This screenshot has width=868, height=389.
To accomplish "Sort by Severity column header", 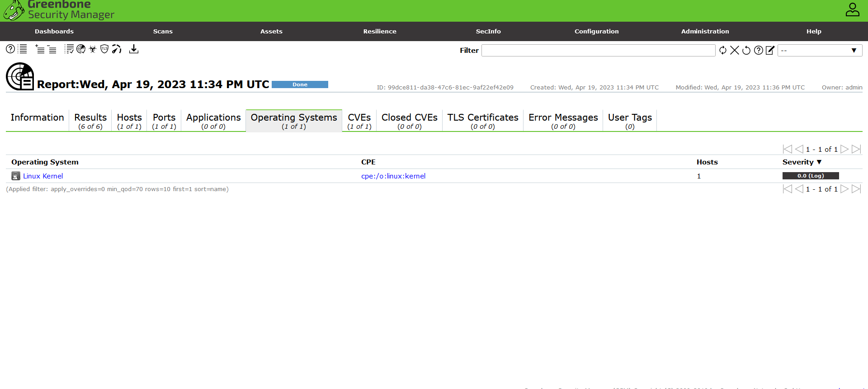I will tap(802, 162).
